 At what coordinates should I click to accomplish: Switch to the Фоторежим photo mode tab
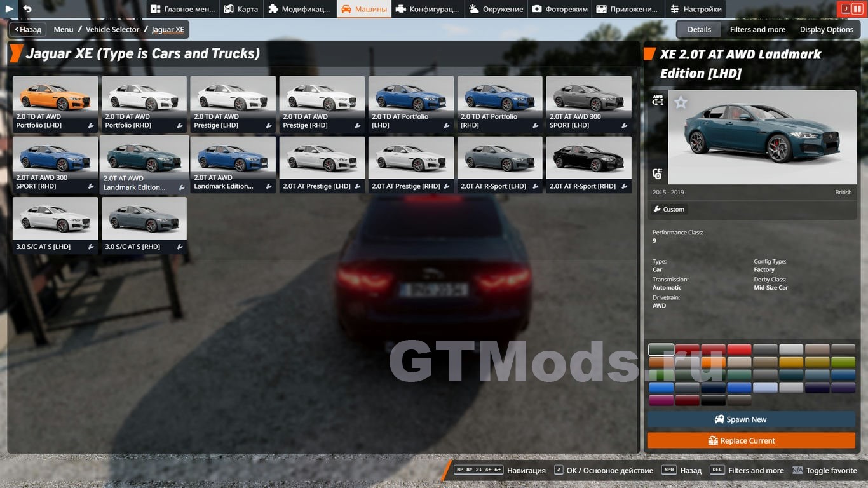coord(560,9)
